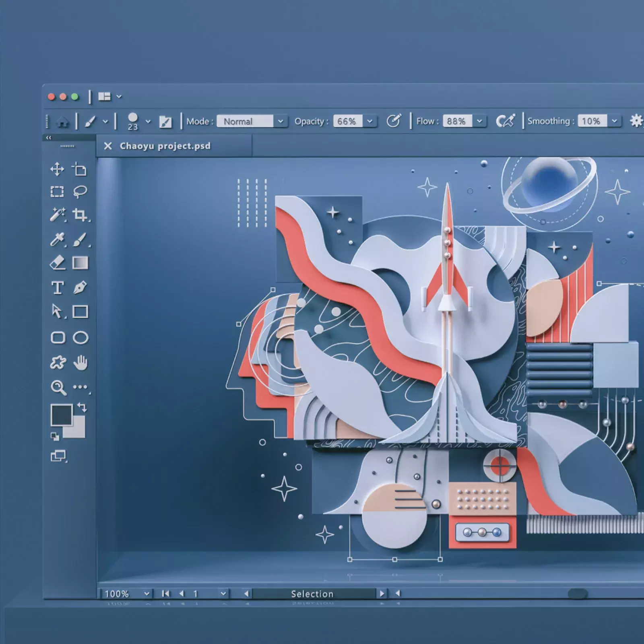Screen dimensions: 644x644
Task: Select the Move tool
Action: pyautogui.click(x=57, y=170)
